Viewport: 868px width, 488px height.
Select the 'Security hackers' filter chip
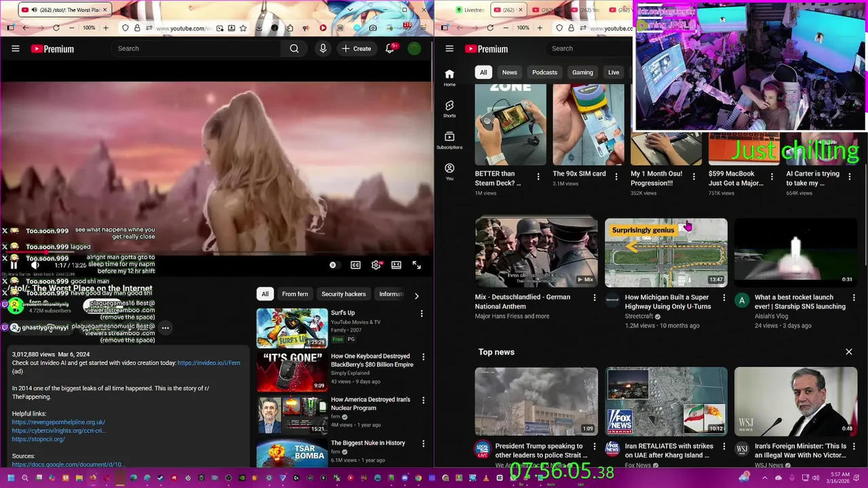(x=343, y=294)
